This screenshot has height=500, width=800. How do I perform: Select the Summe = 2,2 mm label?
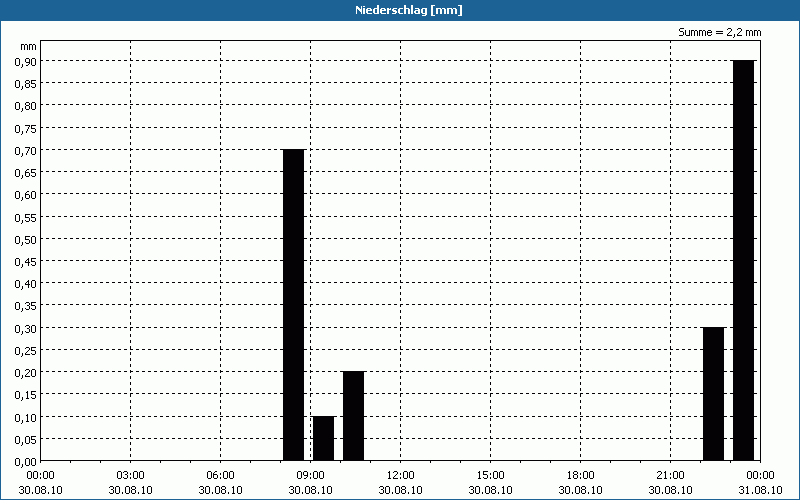tap(719, 32)
